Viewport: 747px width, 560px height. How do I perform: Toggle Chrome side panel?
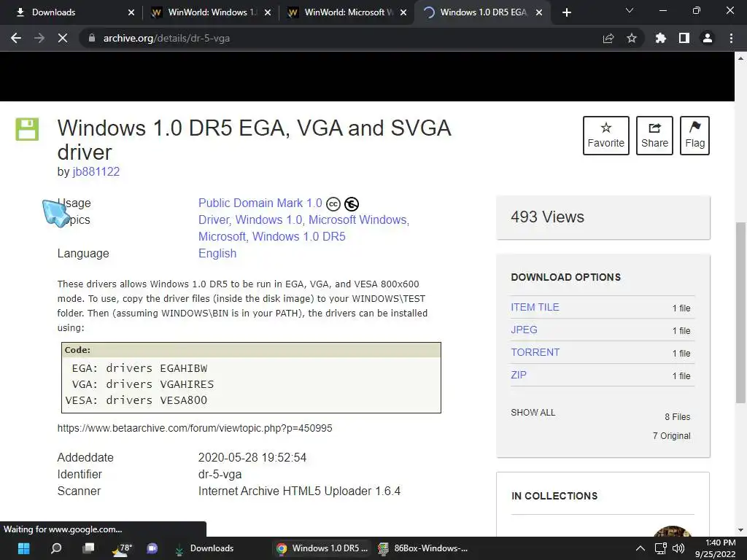[x=684, y=38]
